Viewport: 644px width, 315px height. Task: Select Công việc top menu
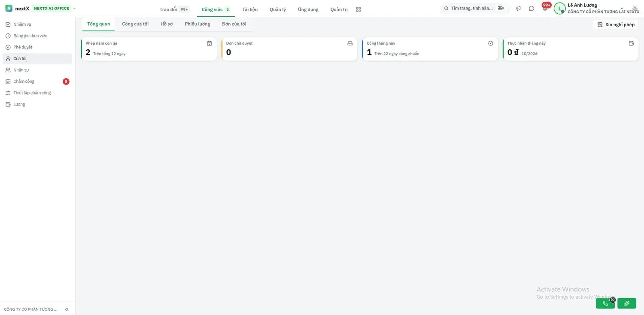tap(216, 9)
